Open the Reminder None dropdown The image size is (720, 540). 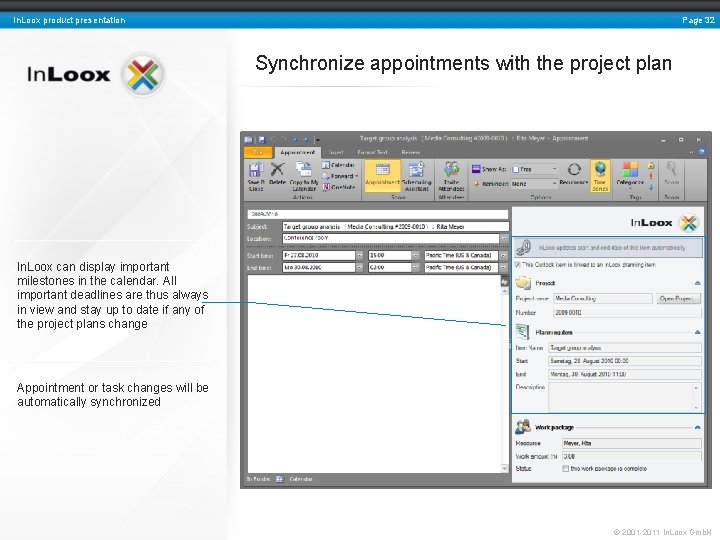coord(555,184)
